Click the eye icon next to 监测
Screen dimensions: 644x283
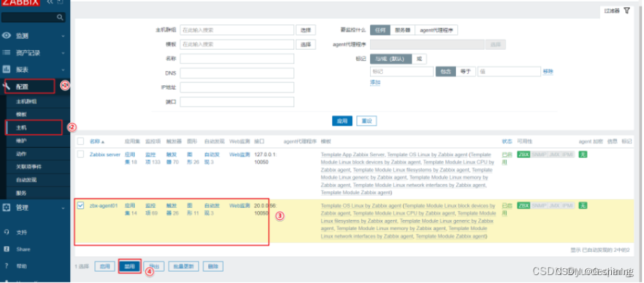[x=6, y=36]
